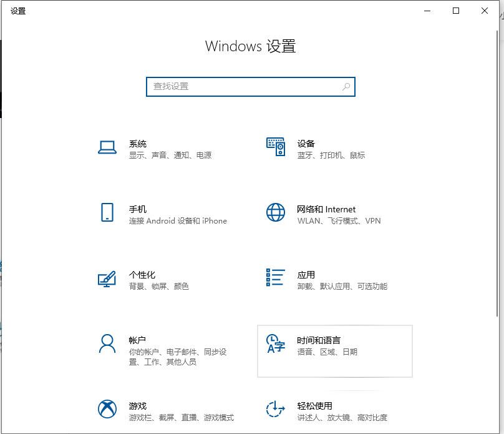
Task: Click the 蓝牙、打印机、鼠标 subtitle
Action: 331,155
